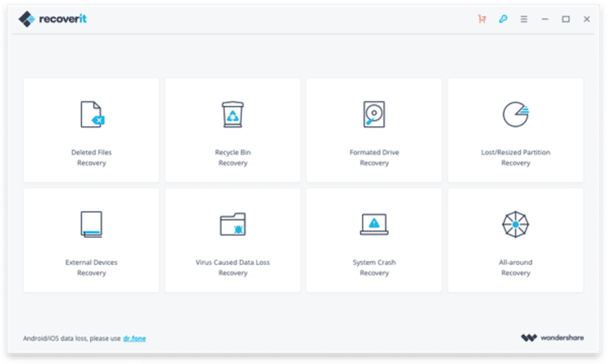607x364 pixels.
Task: Follow the dr.fone link
Action: (134, 338)
